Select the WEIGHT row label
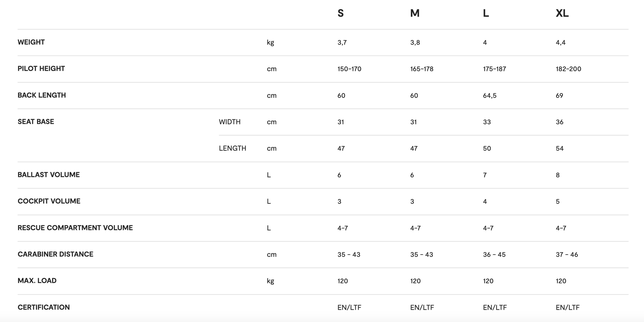 tap(31, 42)
